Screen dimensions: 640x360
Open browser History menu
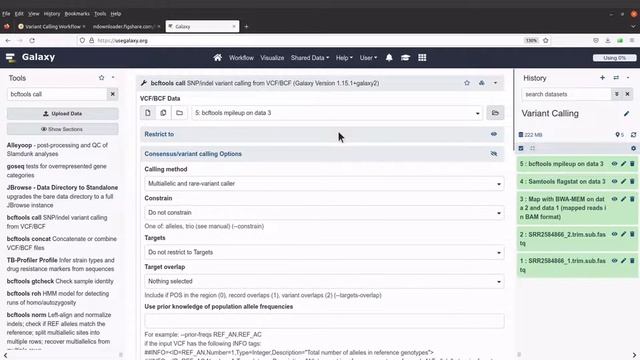point(52,13)
